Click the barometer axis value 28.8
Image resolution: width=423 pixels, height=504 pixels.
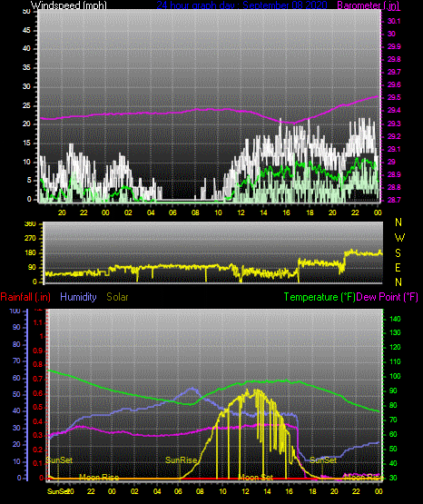pyautogui.click(x=394, y=187)
